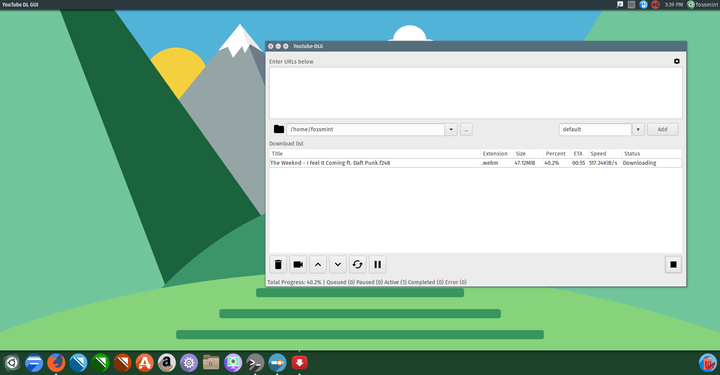This screenshot has width=720, height=375.
Task: Open the blue LibreOffice document icon in dock
Action: (x=78, y=363)
